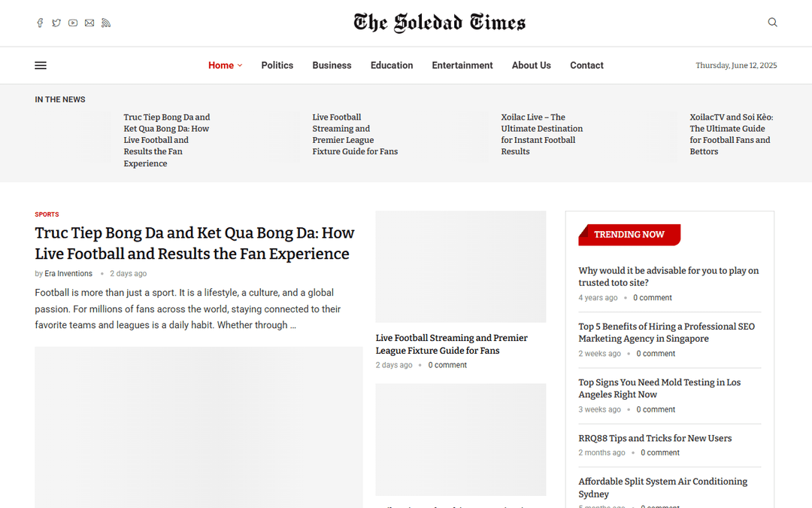Open the Business menu item

pos(332,65)
